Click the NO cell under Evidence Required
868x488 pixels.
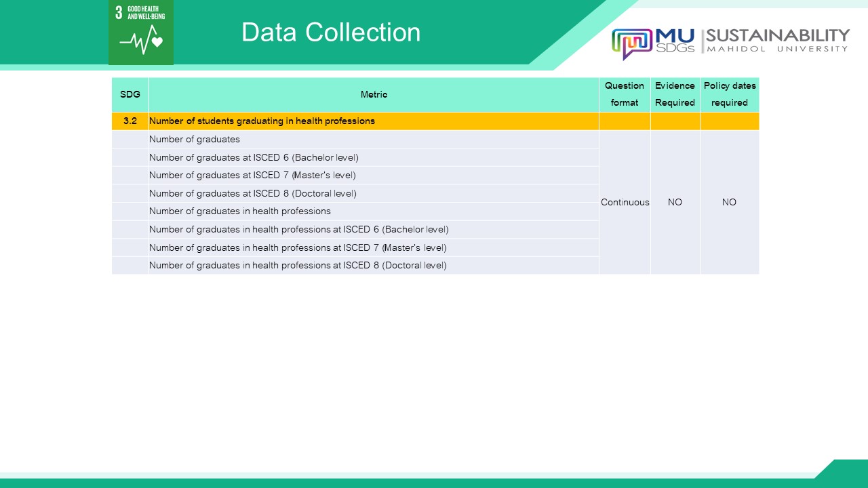click(675, 202)
